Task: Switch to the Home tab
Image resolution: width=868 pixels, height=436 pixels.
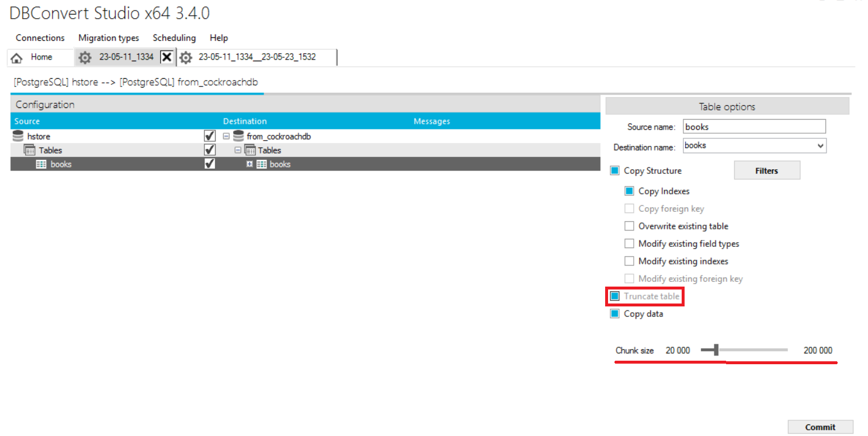Action: tap(40, 57)
